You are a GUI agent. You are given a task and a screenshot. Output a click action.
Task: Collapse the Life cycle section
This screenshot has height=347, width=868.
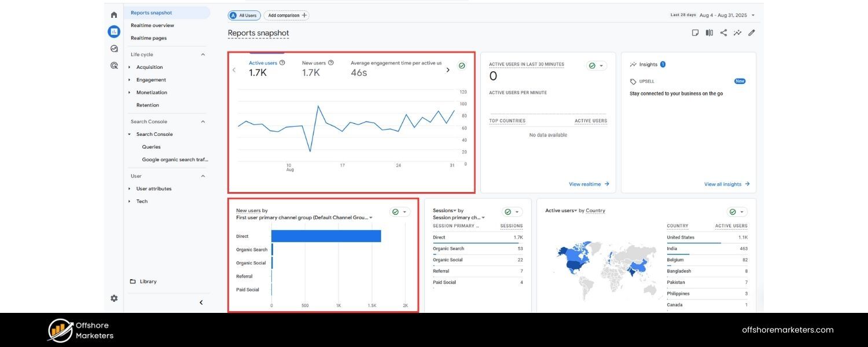click(x=202, y=54)
